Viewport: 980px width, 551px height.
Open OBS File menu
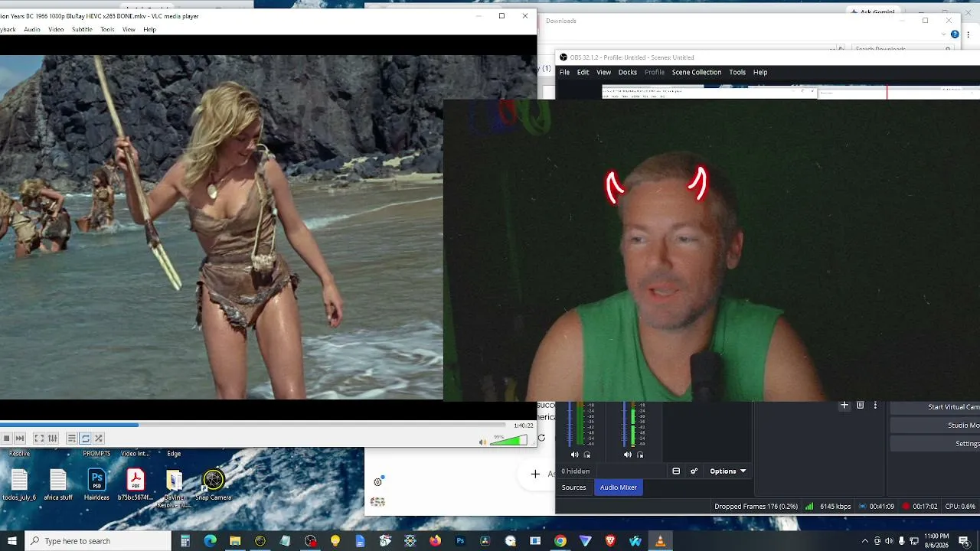coord(564,72)
